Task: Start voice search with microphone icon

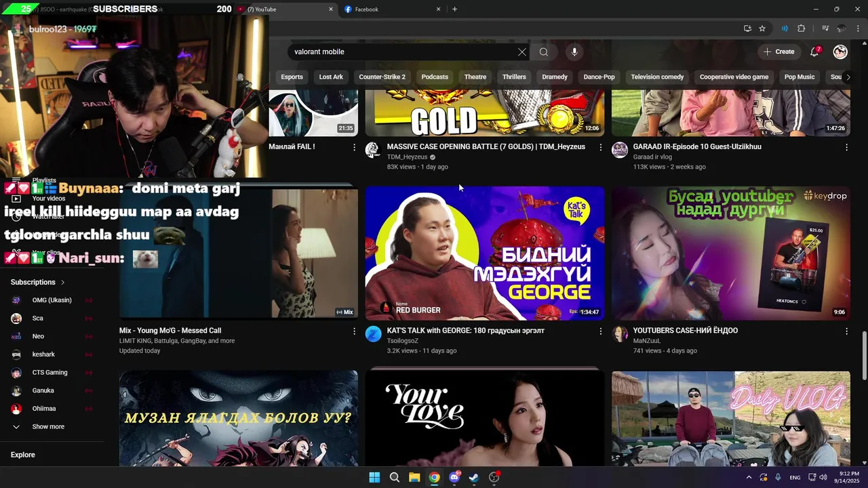Action: pos(574,52)
